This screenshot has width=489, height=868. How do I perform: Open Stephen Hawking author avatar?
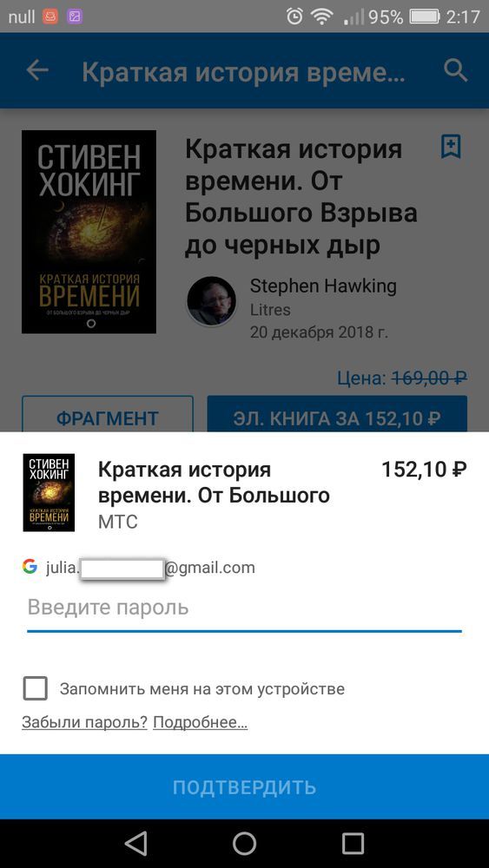coord(211,301)
